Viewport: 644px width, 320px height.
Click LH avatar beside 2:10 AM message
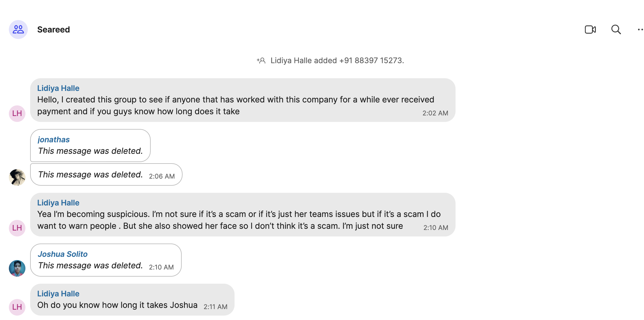point(17,228)
